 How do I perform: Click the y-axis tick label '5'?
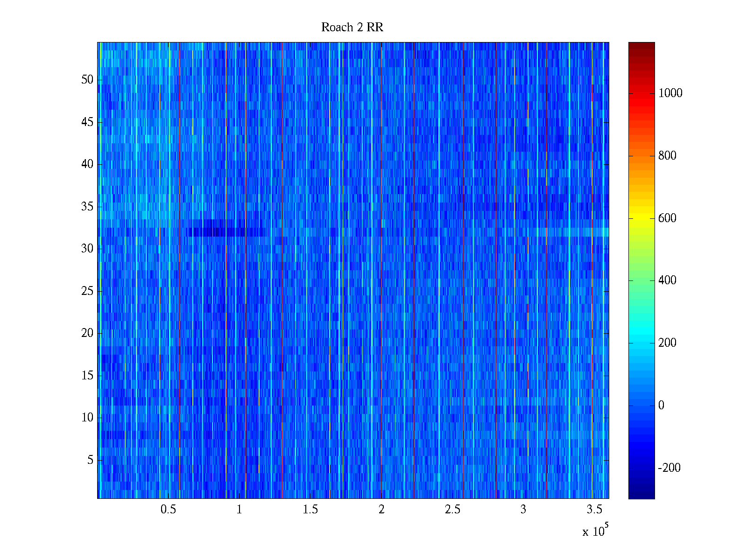(90, 460)
